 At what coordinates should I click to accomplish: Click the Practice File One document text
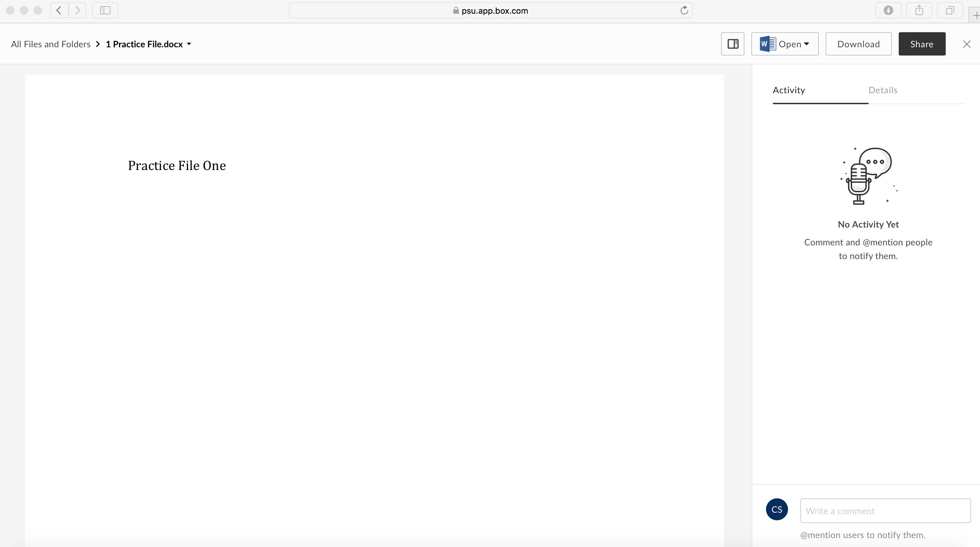click(x=177, y=166)
